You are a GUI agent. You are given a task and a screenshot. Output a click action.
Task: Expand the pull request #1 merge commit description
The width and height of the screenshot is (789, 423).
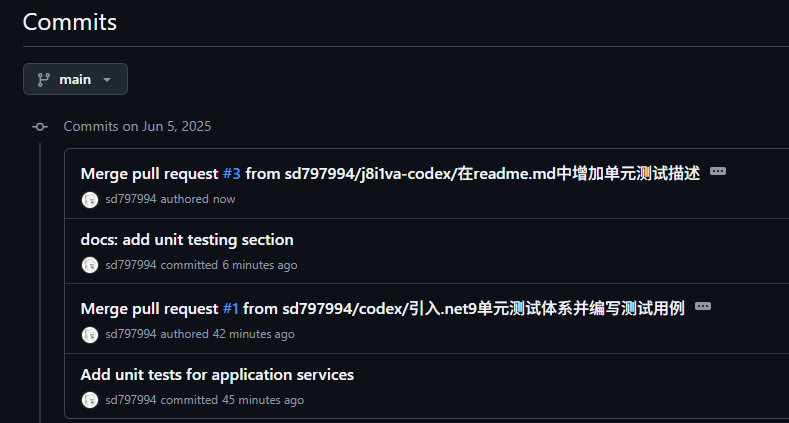[703, 306]
